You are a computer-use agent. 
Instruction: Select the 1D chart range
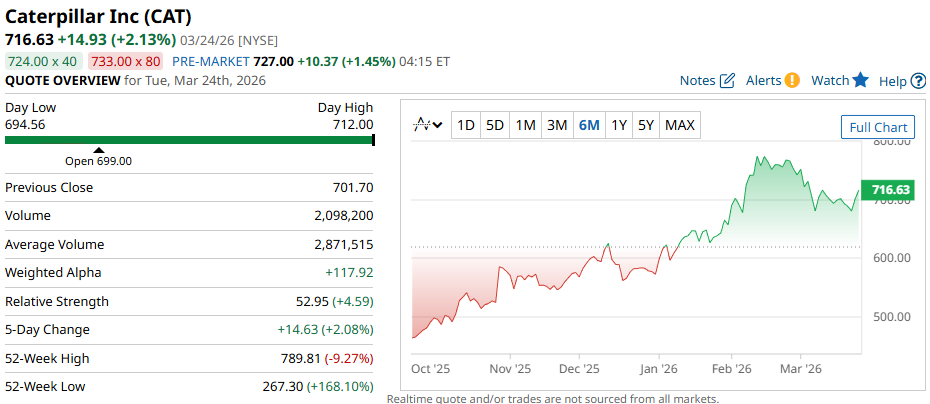(x=466, y=125)
